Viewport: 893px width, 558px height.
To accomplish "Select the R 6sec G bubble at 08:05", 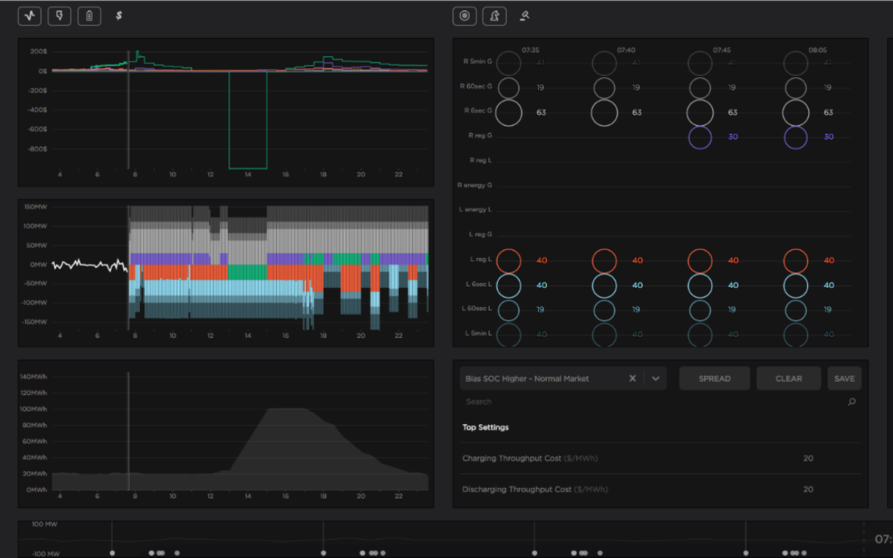I will (x=796, y=113).
